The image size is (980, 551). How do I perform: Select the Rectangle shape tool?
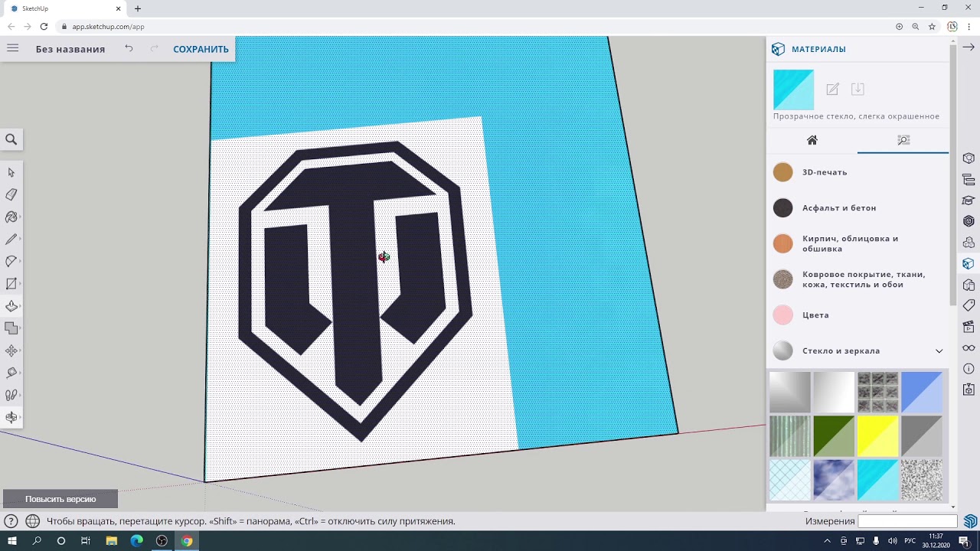11,284
